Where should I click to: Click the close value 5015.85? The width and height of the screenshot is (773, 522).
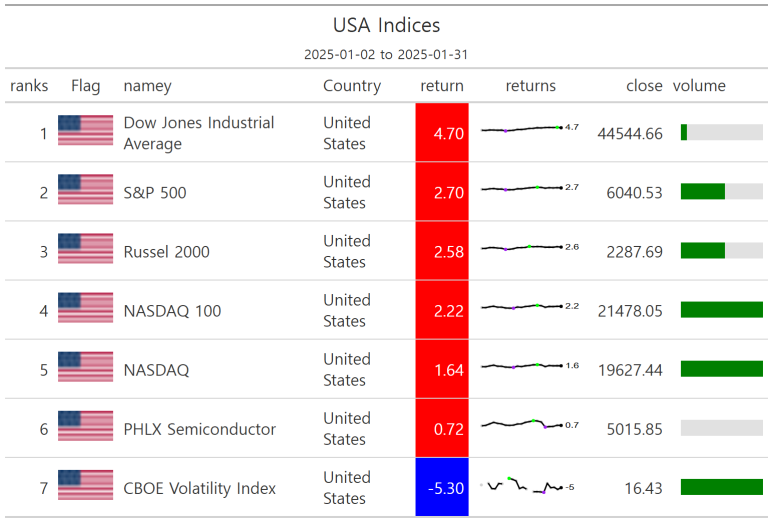pos(634,429)
